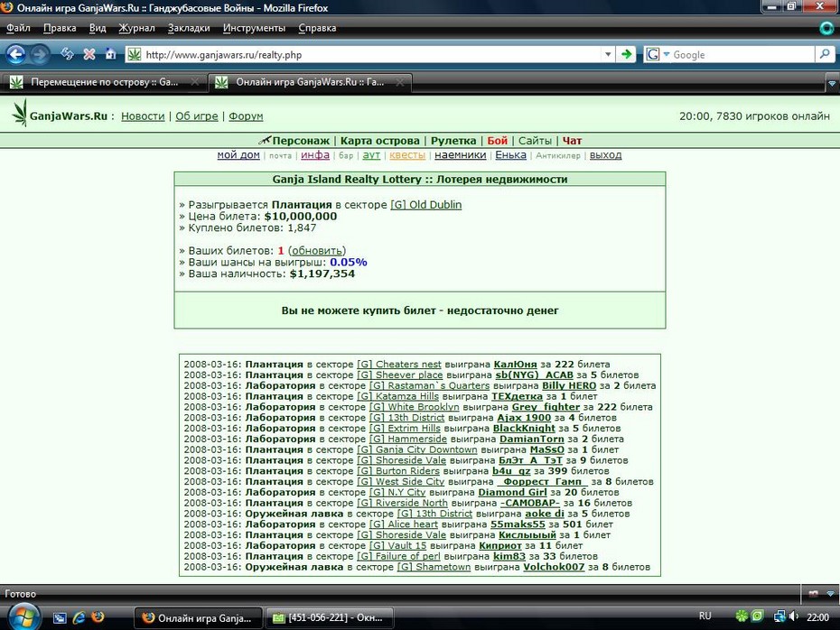The image size is (840, 630).
Task: Open the [G] Old Dublin sector link
Action: point(426,205)
